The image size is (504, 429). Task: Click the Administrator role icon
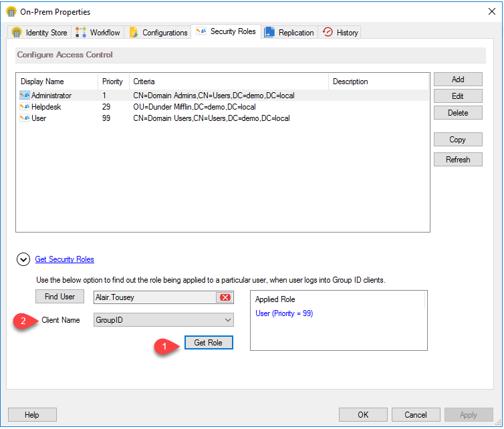(x=25, y=96)
